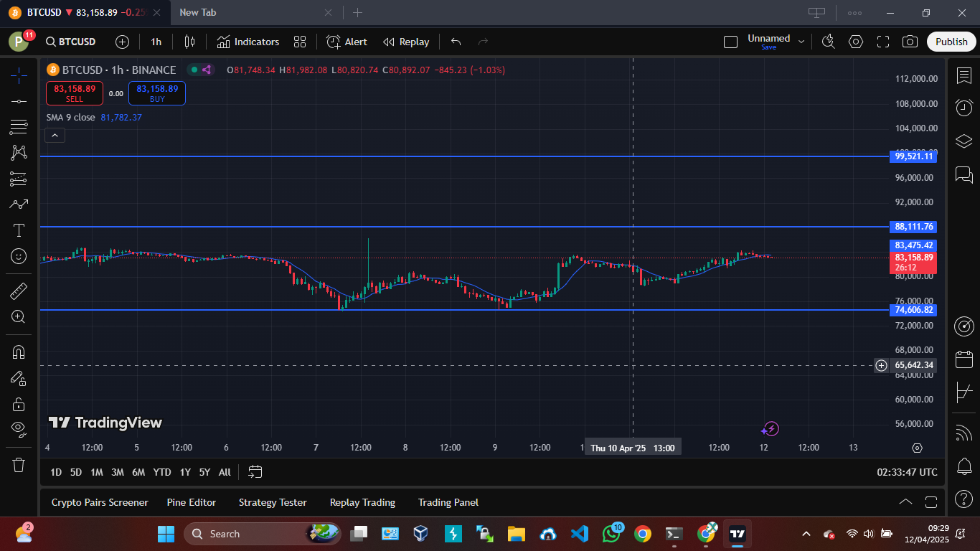The width and height of the screenshot is (980, 551).
Task: Open the Indicators dialog
Action: (x=248, y=42)
